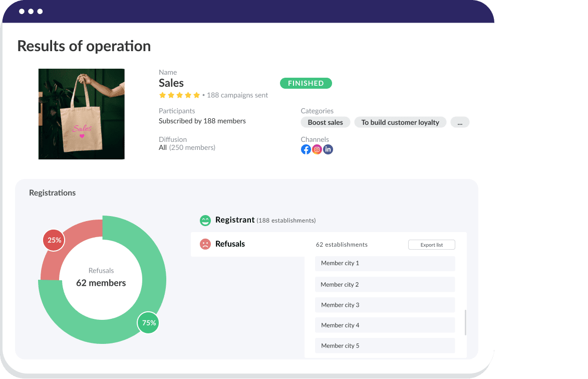The image size is (588, 379).
Task: Click the FINISHED status badge
Action: point(306,83)
